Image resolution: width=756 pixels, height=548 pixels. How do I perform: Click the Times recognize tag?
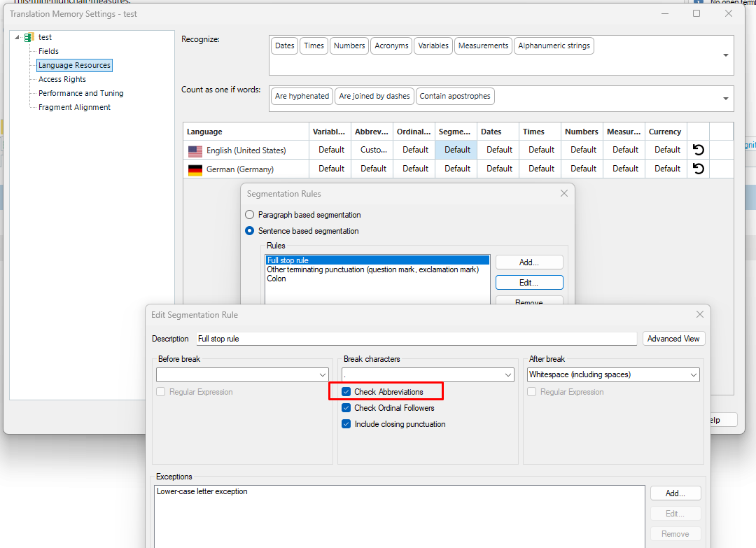click(314, 45)
